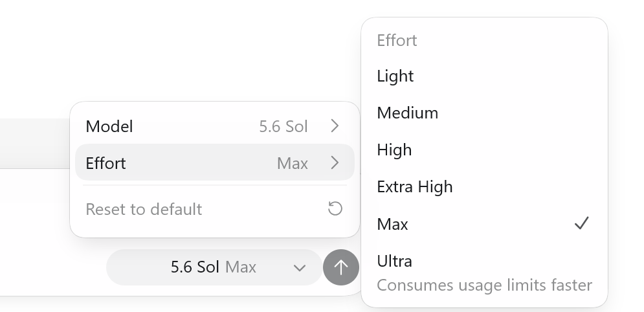
Task: Click the Effort header in submenu
Action: coord(397,41)
